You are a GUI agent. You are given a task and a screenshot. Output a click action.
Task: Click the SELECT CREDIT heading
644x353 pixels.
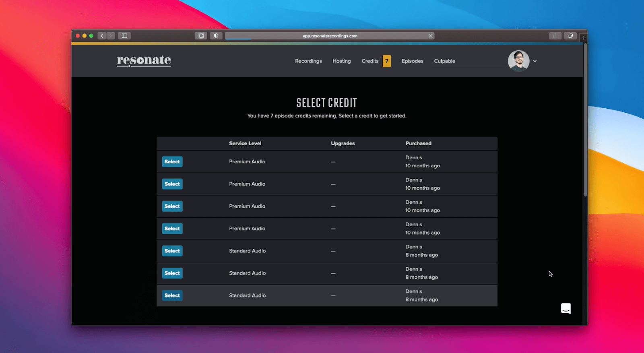327,103
